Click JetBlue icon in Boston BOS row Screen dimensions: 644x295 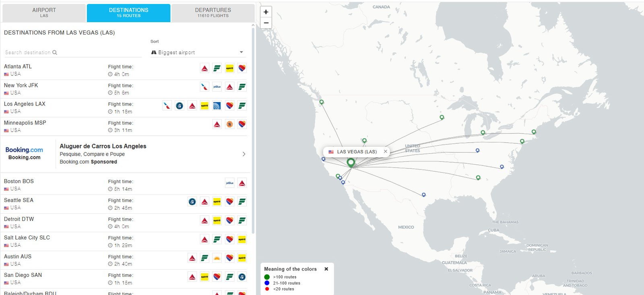point(229,183)
